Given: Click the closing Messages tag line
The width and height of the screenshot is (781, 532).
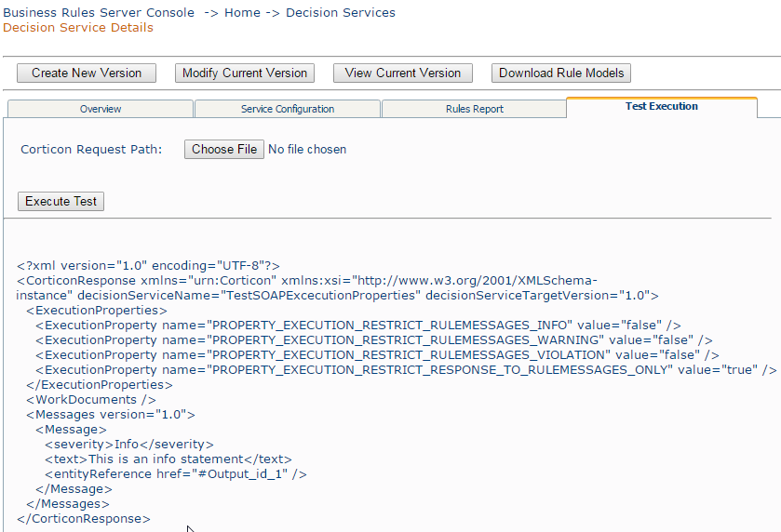Looking at the screenshot, I should click(x=68, y=504).
